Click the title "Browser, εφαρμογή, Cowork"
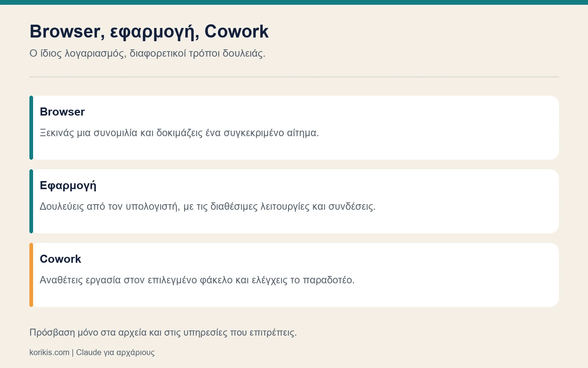The height and width of the screenshot is (368, 588). click(149, 32)
